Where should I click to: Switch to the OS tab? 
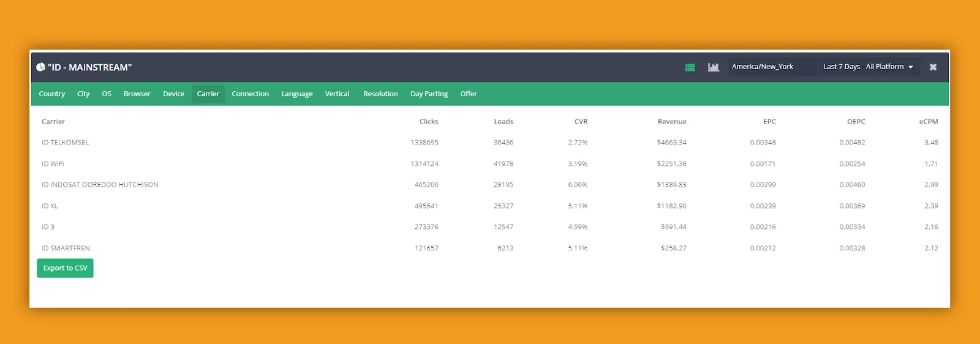pyautogui.click(x=107, y=94)
